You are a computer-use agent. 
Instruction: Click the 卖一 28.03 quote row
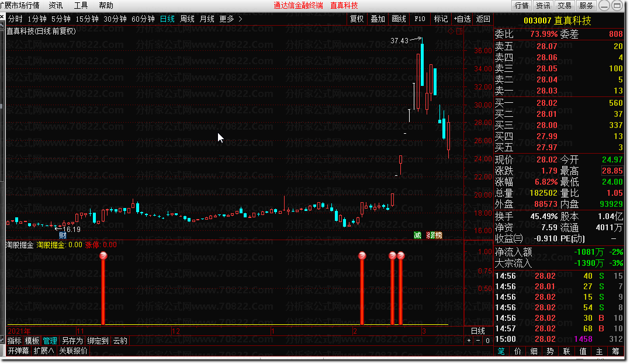coord(559,91)
